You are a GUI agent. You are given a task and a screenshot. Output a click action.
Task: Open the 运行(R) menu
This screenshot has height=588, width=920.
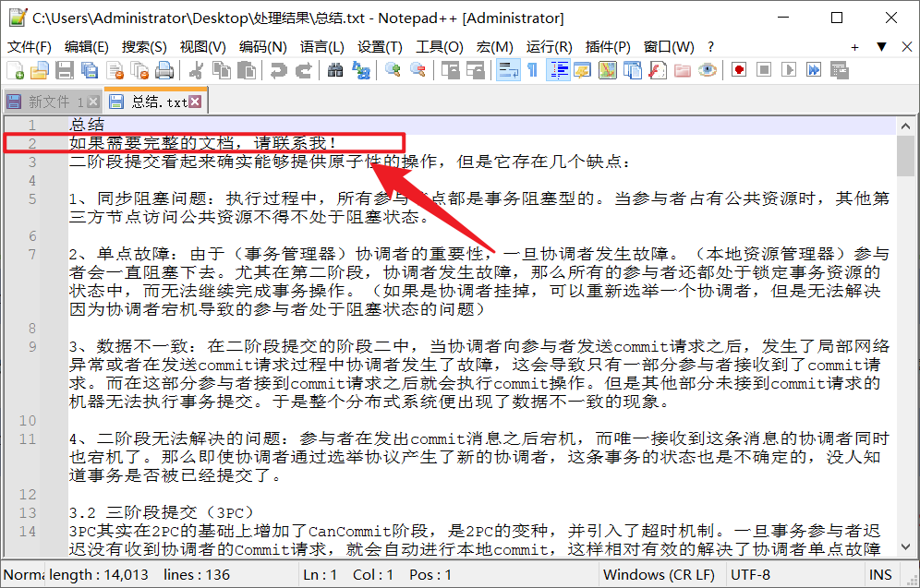(550, 47)
